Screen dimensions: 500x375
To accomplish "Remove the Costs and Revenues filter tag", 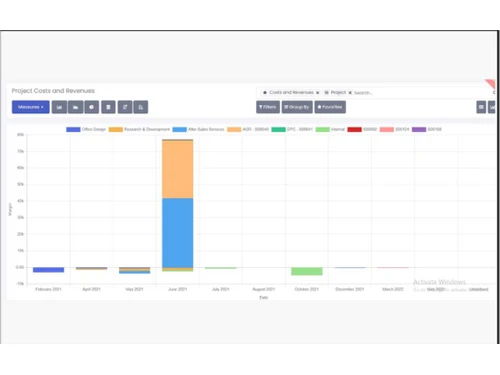I will pos(318,93).
